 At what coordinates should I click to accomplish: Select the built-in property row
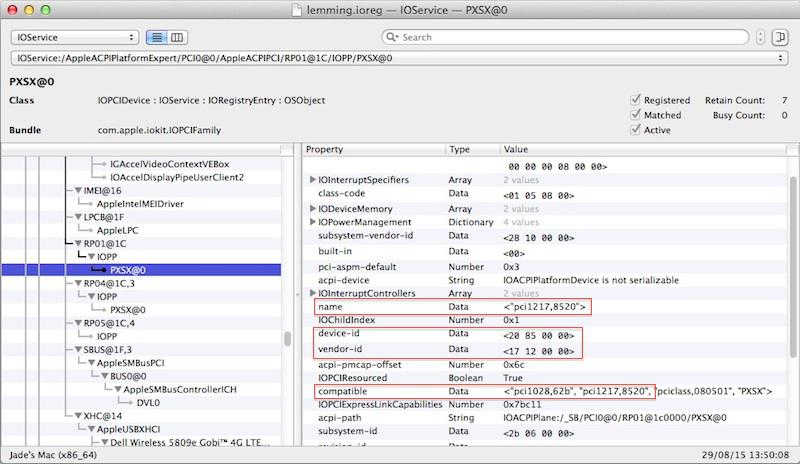[x=544, y=251]
